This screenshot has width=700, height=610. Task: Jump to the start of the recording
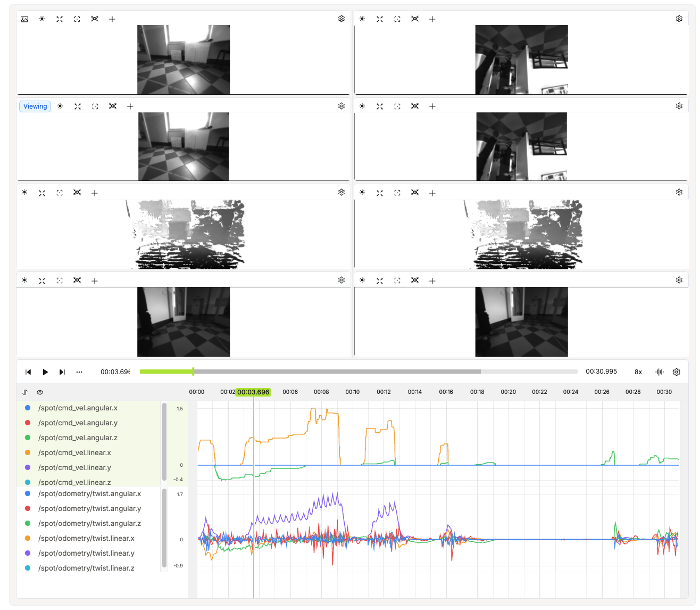28,372
